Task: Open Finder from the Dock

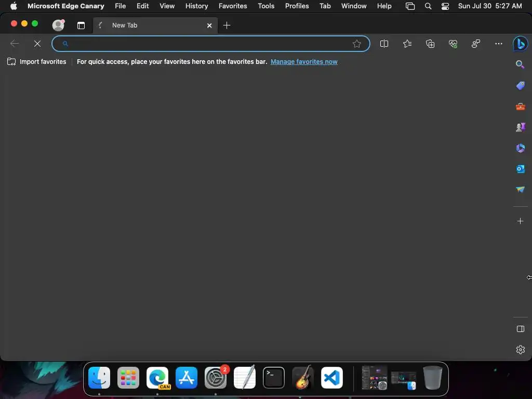Action: (99, 378)
